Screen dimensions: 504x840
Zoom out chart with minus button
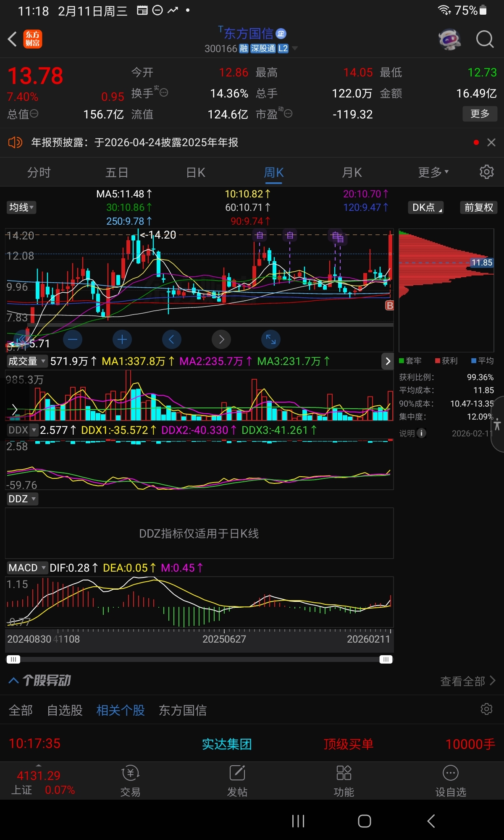pyautogui.click(x=73, y=339)
